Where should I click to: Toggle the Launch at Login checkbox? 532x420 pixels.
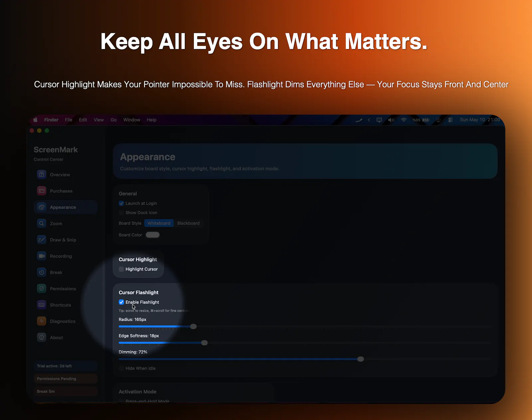point(121,203)
